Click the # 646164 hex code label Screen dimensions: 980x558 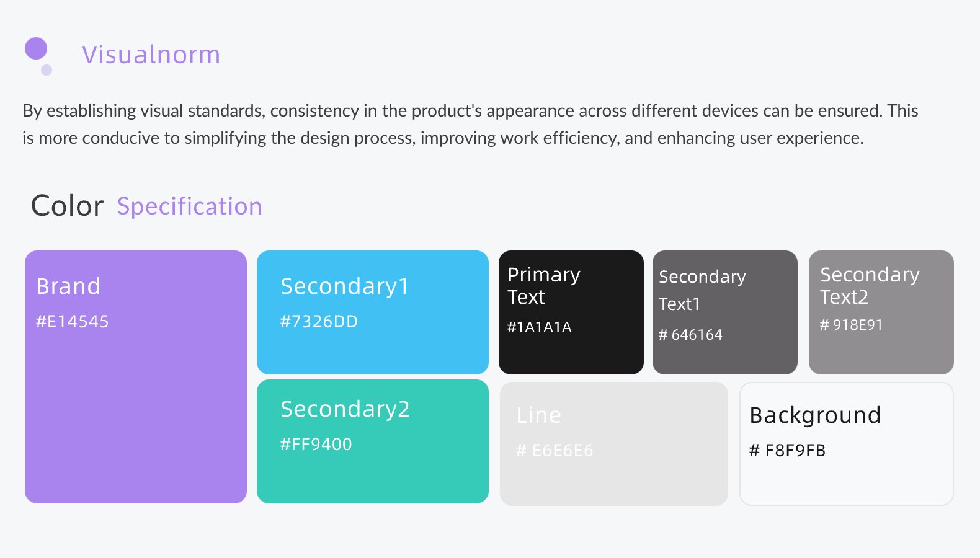[690, 335]
